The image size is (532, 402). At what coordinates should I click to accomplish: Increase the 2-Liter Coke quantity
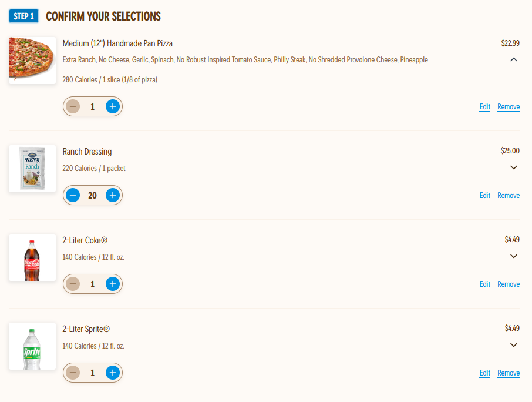(113, 284)
